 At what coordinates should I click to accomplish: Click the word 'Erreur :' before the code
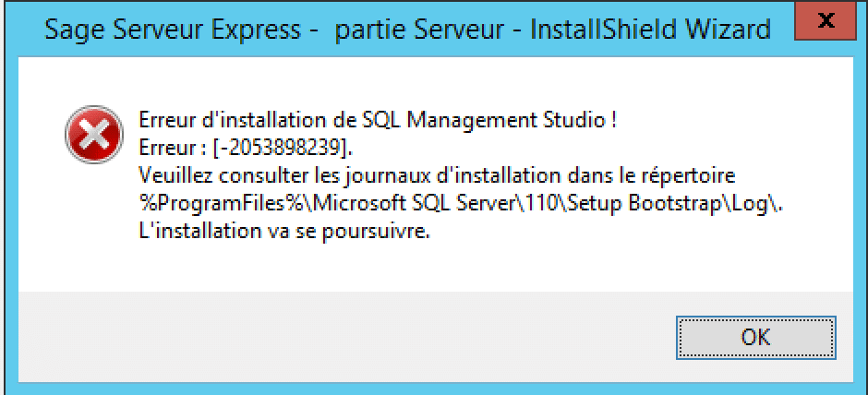174,149
